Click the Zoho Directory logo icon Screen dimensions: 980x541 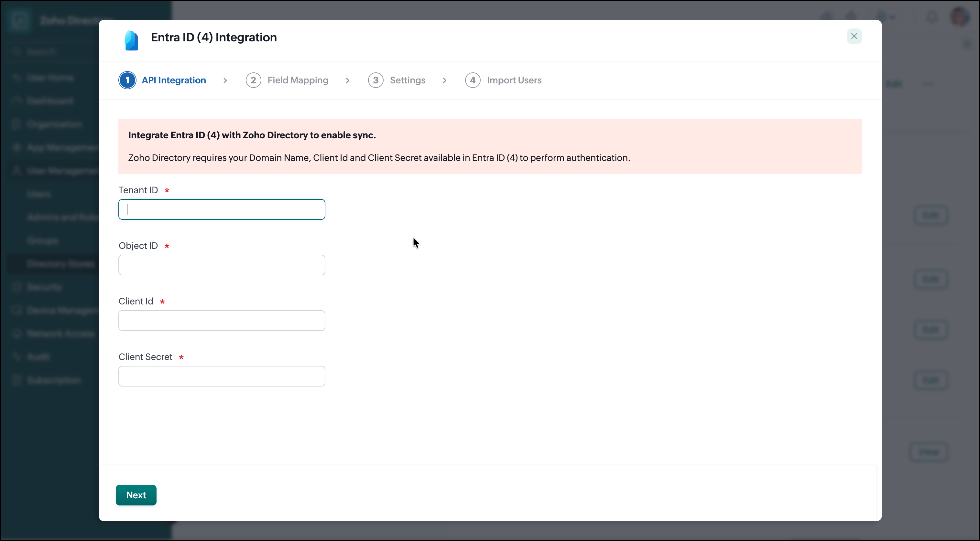[20, 20]
